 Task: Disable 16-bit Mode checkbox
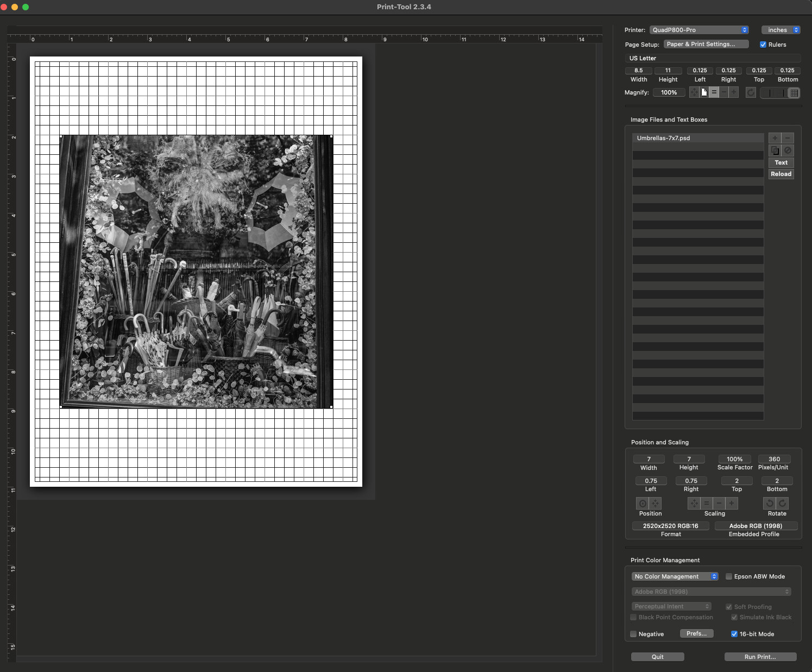click(734, 634)
